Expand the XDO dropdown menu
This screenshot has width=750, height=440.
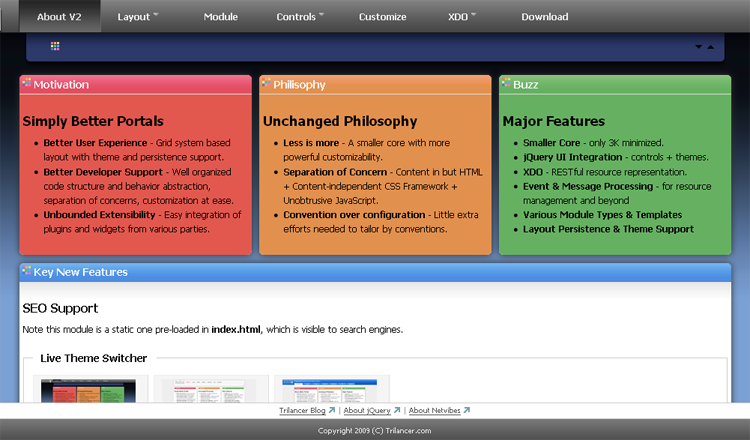[x=461, y=17]
